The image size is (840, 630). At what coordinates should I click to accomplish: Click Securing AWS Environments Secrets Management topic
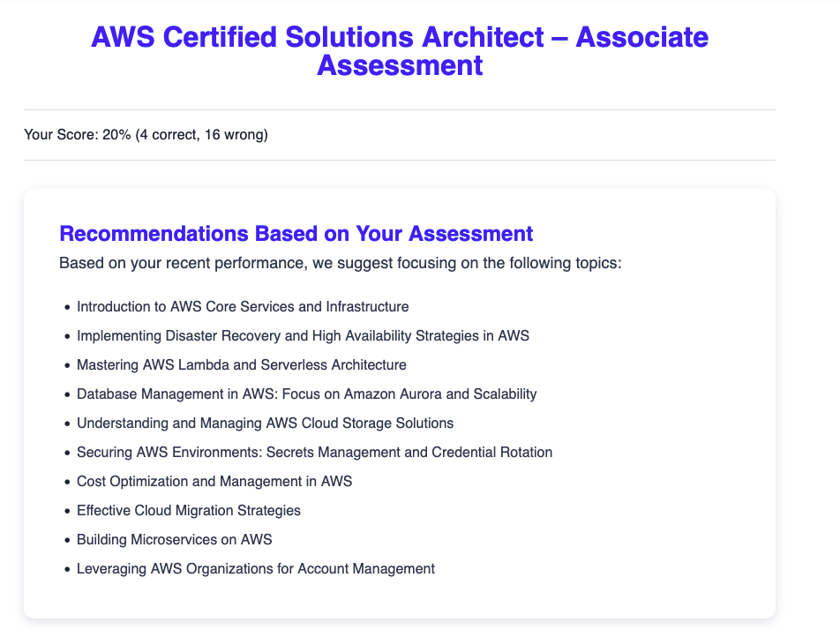(x=314, y=452)
